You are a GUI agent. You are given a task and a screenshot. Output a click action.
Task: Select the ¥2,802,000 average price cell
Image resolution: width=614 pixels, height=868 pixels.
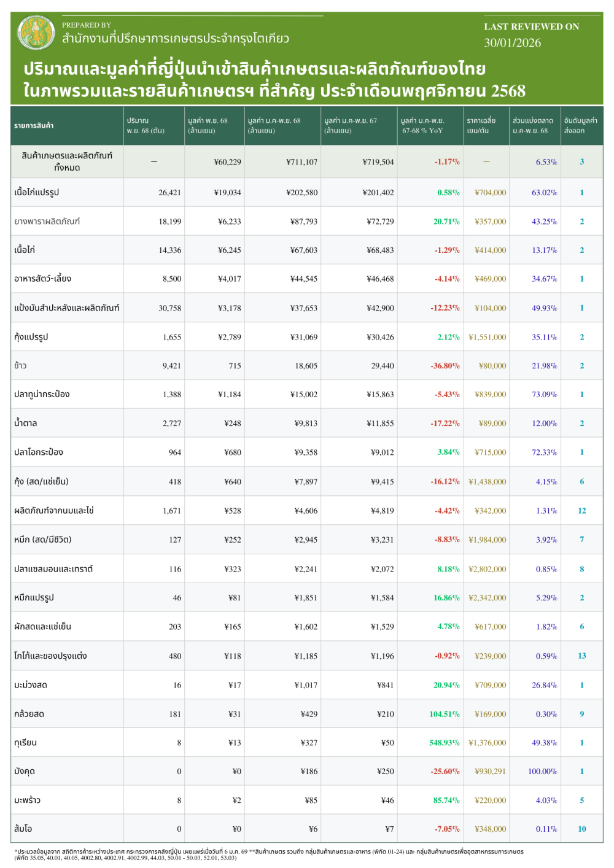[487, 569]
